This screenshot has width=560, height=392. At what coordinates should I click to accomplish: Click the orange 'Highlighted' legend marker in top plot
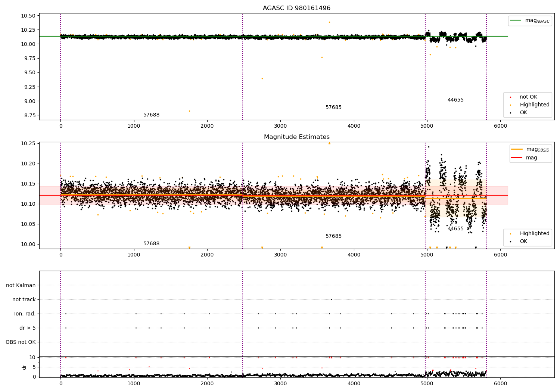pos(510,105)
